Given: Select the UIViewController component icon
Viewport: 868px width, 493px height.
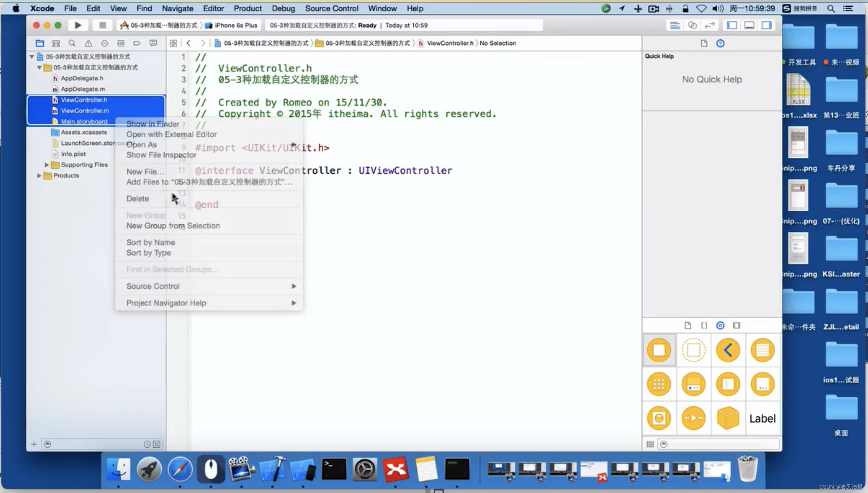Looking at the screenshot, I should (x=659, y=350).
